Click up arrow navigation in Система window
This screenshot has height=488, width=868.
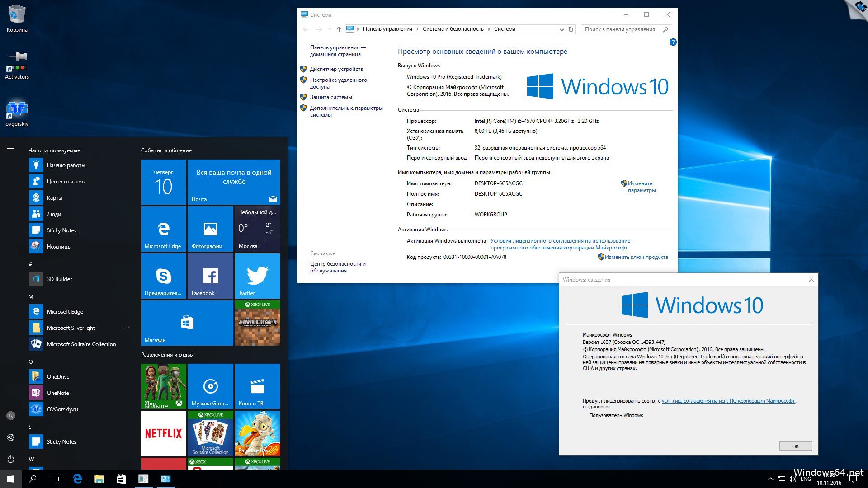[x=339, y=29]
